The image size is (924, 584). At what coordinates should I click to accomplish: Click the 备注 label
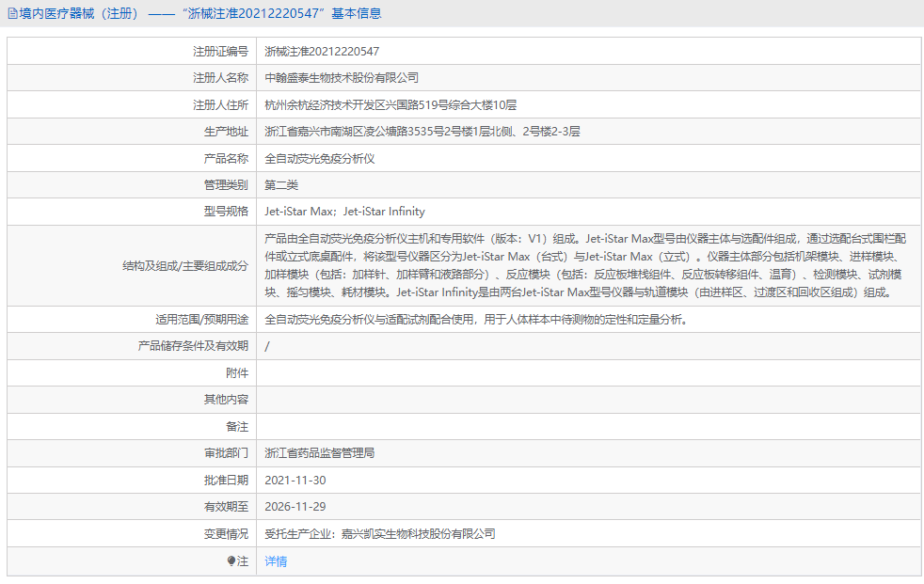click(x=237, y=426)
